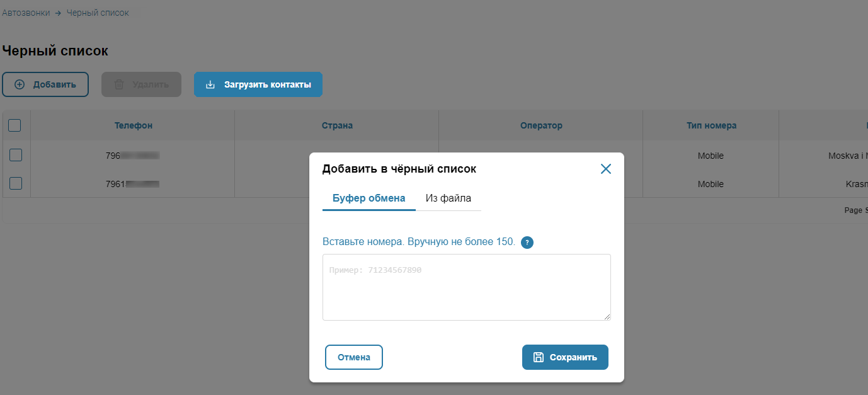
Task: Open the Черный список breadcrumb link
Action: 98,13
